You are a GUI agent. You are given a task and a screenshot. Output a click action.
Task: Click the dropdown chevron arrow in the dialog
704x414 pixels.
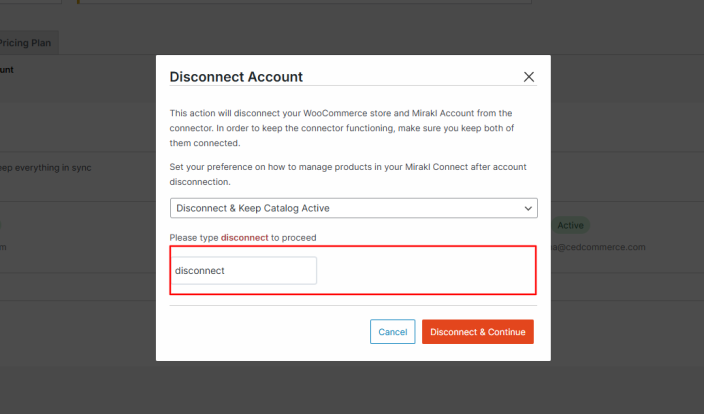pos(528,208)
